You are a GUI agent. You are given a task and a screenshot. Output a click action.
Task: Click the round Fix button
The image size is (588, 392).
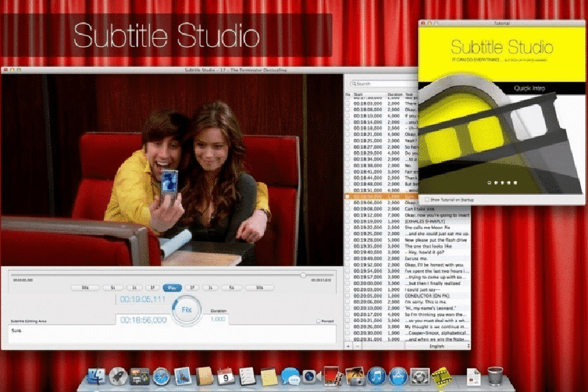click(186, 310)
